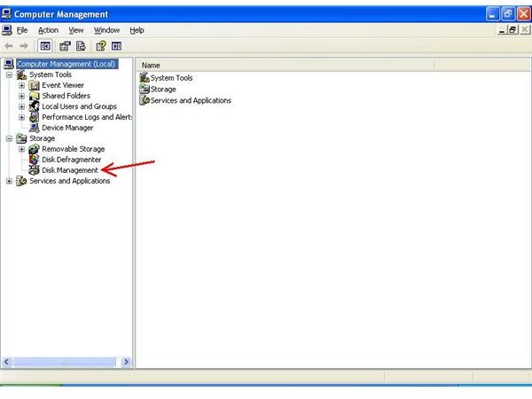Expand the Event Viewer node
This screenshot has height=399, width=532.
21,85
